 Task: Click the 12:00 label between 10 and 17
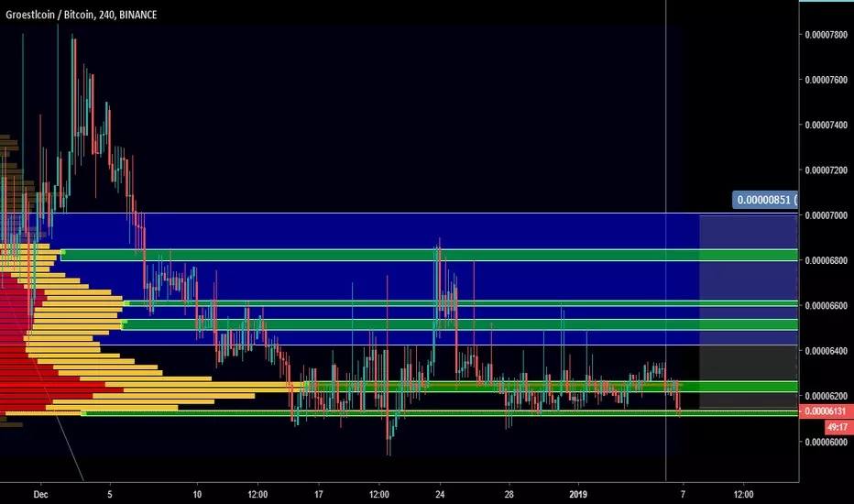coord(257,495)
